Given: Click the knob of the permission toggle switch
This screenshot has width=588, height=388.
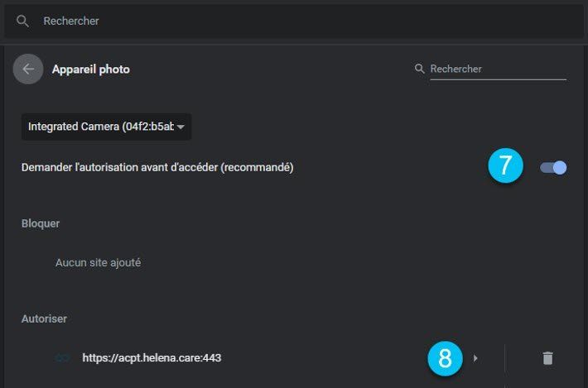Looking at the screenshot, I should coord(560,167).
